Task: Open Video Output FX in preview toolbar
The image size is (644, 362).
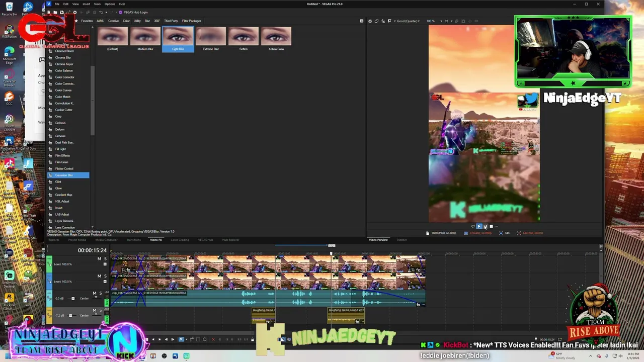Action: 383,21
